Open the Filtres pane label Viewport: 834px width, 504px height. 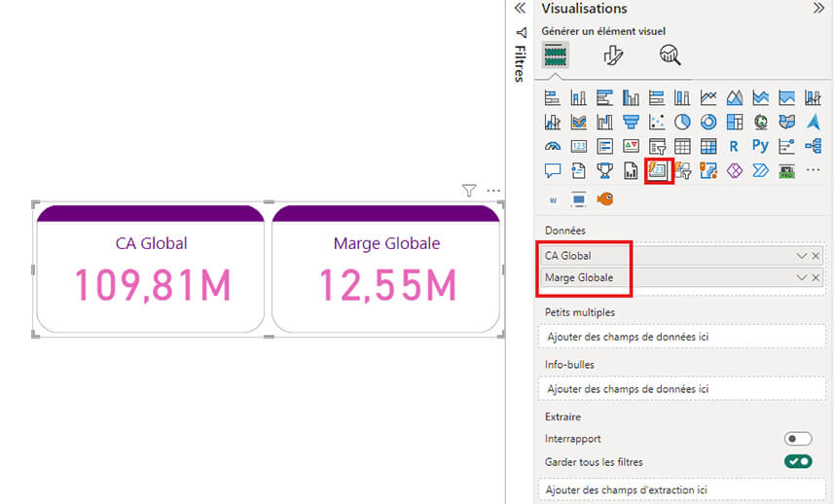[x=520, y=64]
